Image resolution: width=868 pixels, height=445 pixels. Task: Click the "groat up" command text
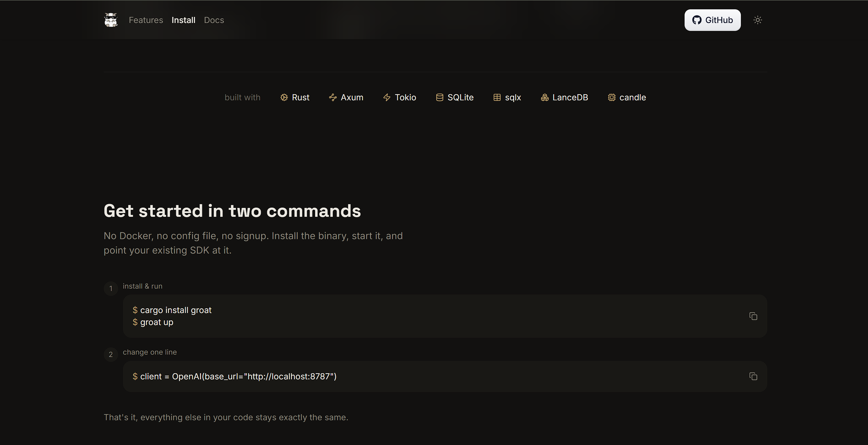tap(157, 322)
